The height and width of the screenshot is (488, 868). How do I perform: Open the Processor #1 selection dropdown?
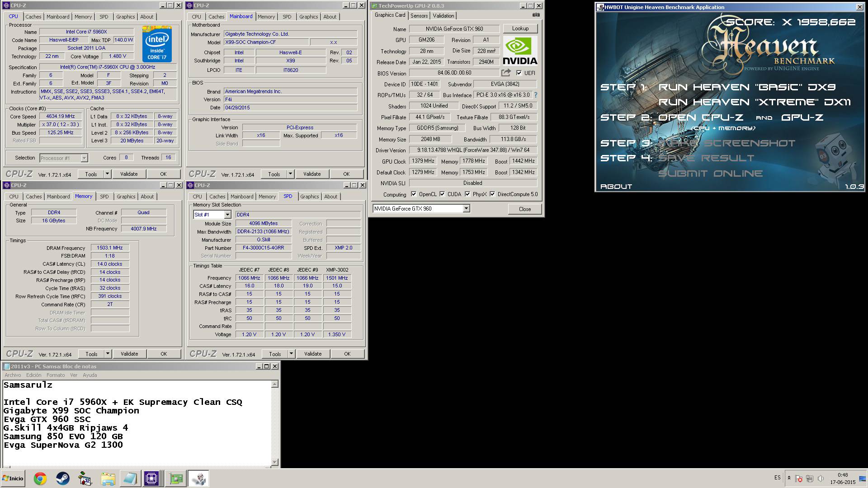(84, 158)
